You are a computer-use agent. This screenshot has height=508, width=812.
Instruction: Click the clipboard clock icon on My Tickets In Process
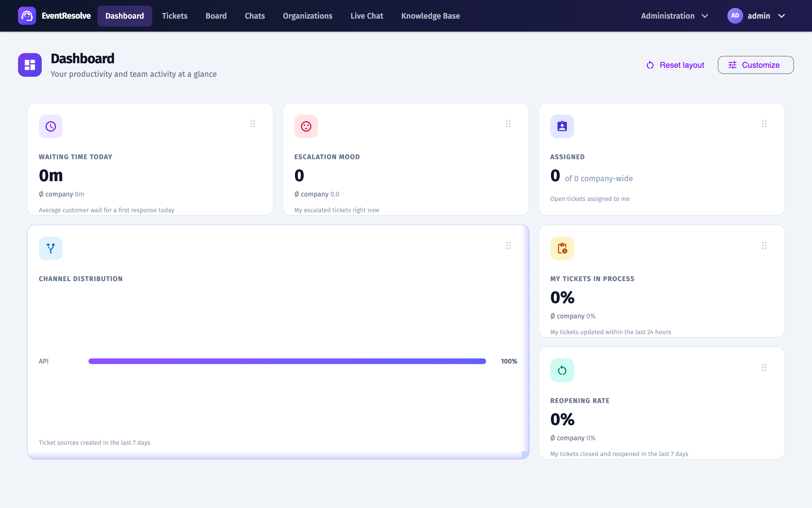click(x=562, y=248)
